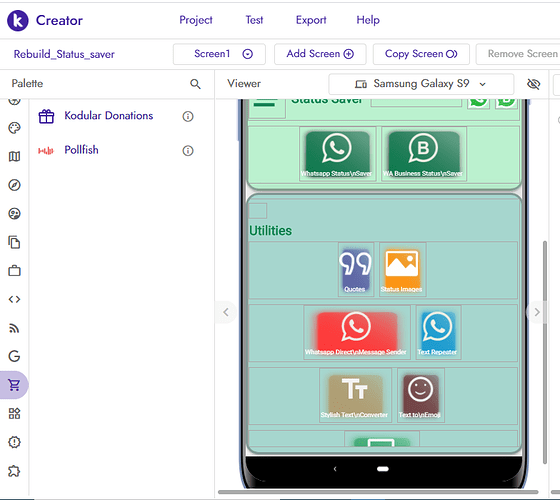Image resolution: width=560 pixels, height=500 pixels.
Task: Open the Screen1 screen selector
Action: pos(219,54)
